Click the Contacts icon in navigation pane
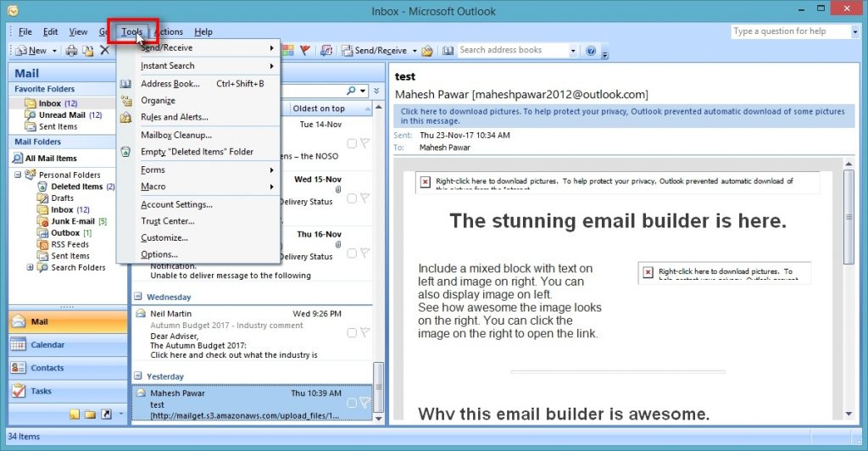Screen dimensions: 868x451 19,368
